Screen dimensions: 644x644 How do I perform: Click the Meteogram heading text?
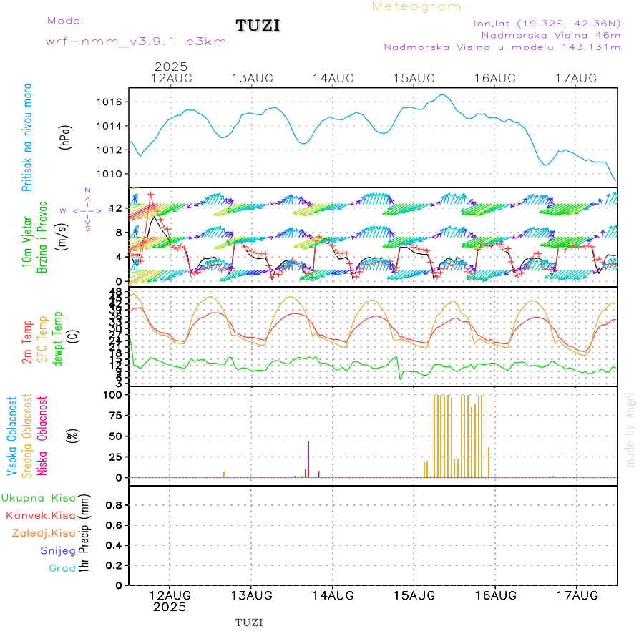(416, 6)
